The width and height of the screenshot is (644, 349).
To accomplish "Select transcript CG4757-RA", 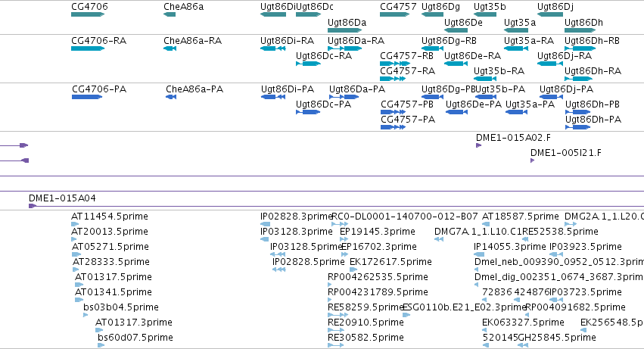I will (393, 79).
